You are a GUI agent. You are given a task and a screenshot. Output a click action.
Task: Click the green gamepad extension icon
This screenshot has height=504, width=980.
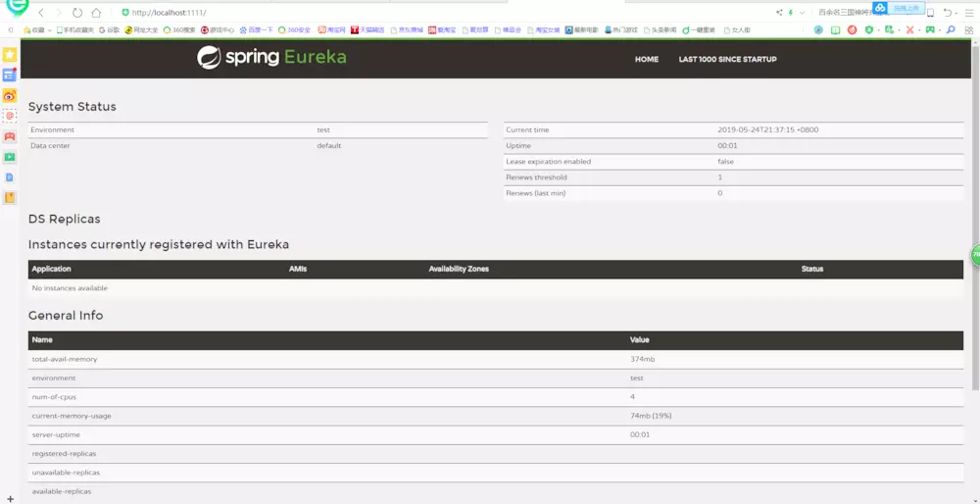(930, 29)
